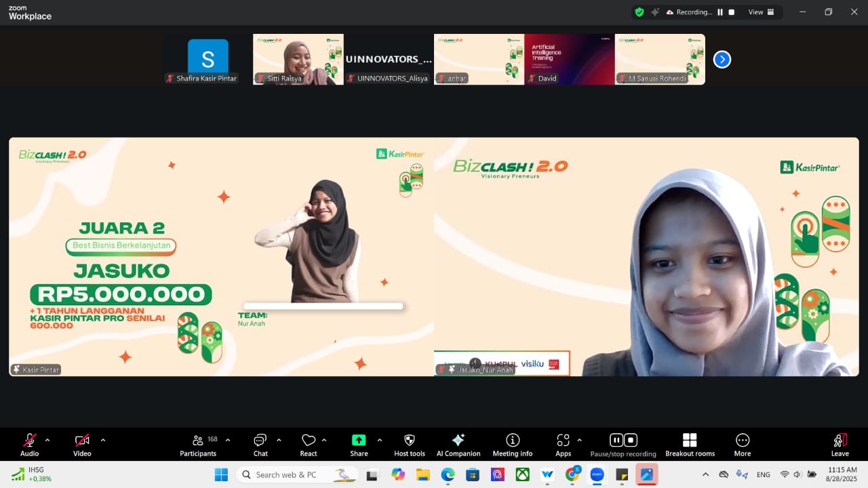Open the More options menu
This screenshot has width=868, height=488.
point(743,445)
